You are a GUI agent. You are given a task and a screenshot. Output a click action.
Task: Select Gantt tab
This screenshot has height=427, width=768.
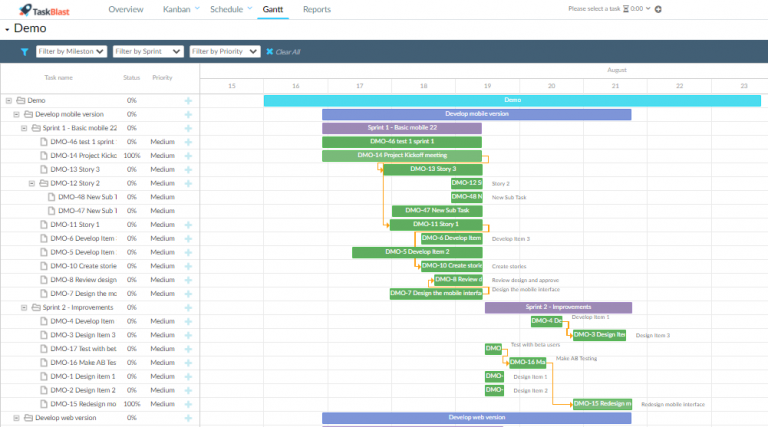click(273, 9)
